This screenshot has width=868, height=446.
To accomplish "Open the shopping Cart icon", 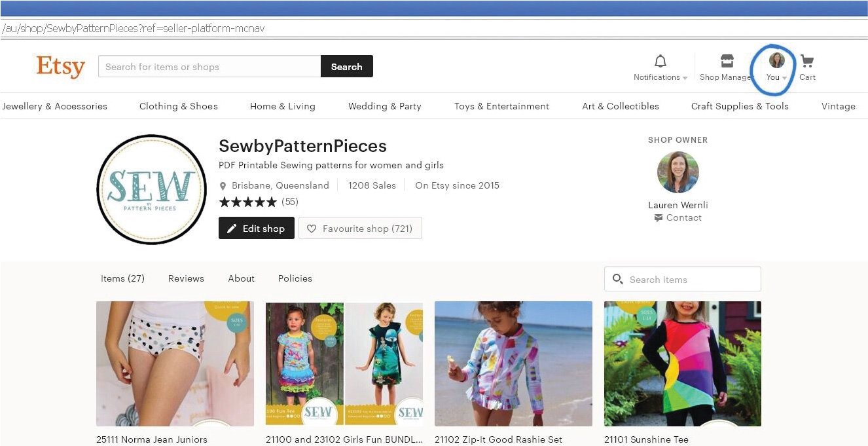I will pos(807,62).
